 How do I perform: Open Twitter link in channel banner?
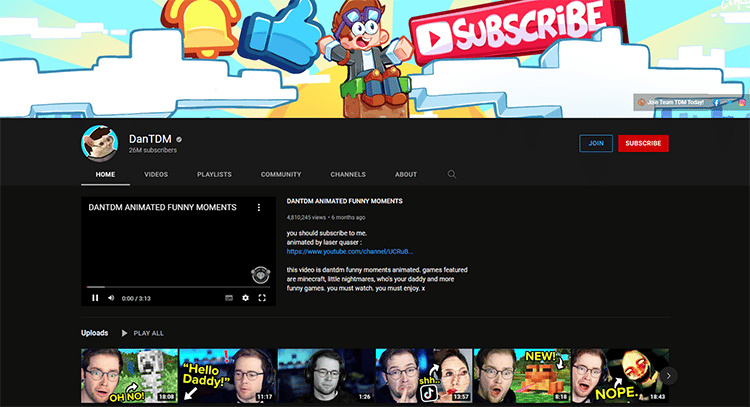[x=729, y=102]
